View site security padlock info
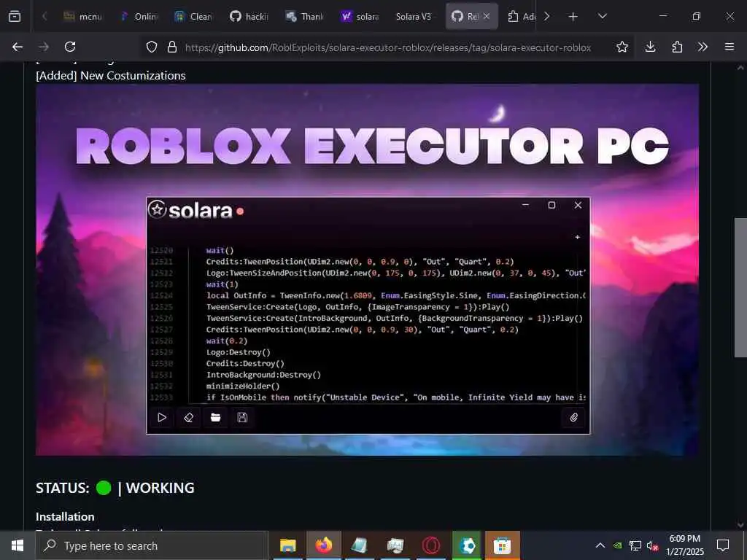The image size is (747, 560). click(172, 47)
